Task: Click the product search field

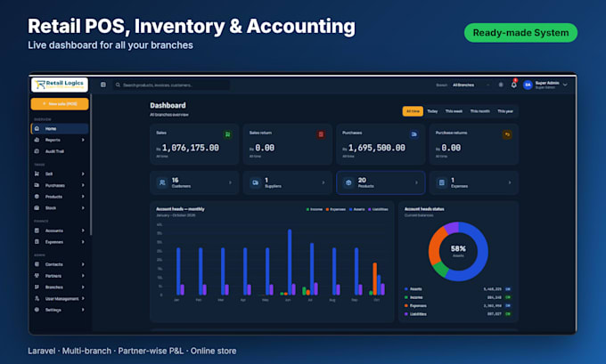Action: [171, 85]
